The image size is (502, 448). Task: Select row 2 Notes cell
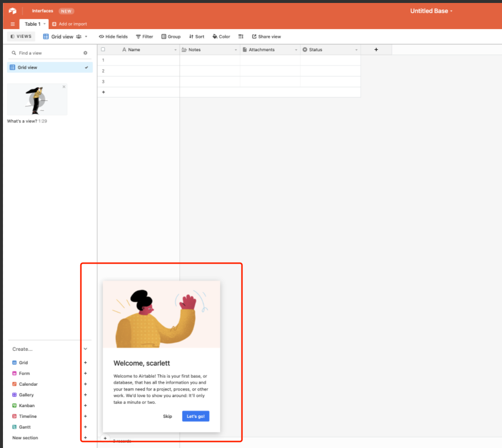(x=210, y=71)
